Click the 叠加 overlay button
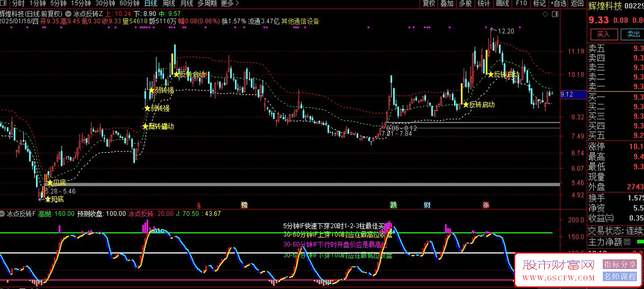Viewport: 644px width, 289px height. (447, 4)
